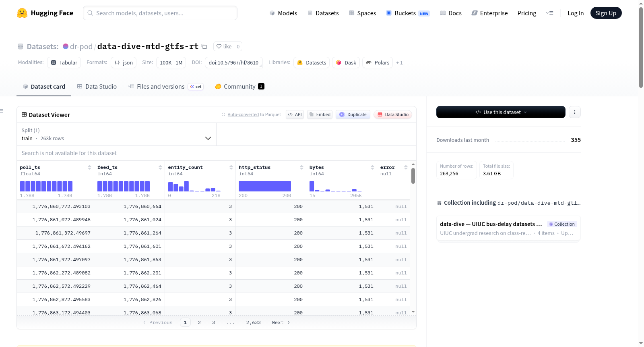Click the entity_count histogram chart
Viewport: 644px width, 347px height.
tap(194, 186)
